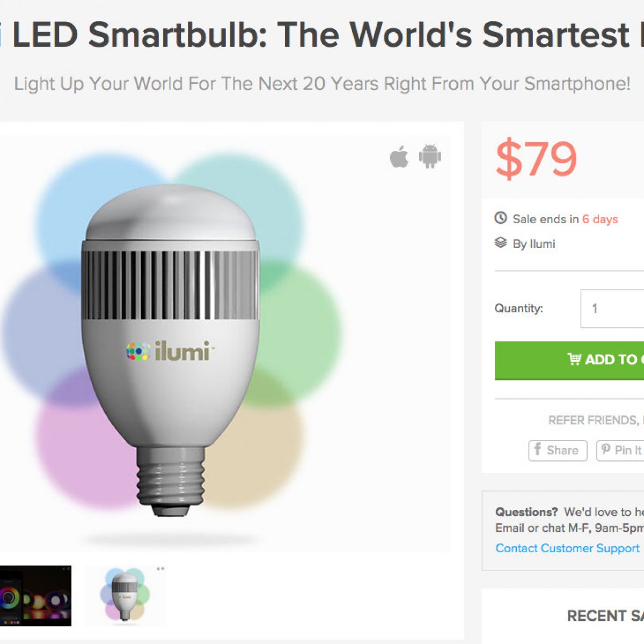This screenshot has height=644, width=644.
Task: Select the small bulb thumbnail
Action: 125,595
